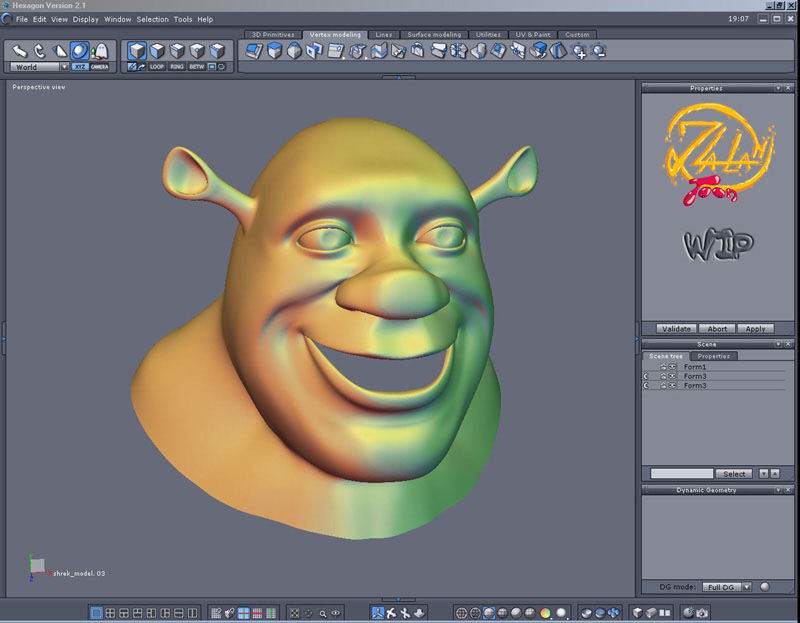Select the rotate manipulator tool icon
Screen dimensions: 800x623
coord(39,50)
